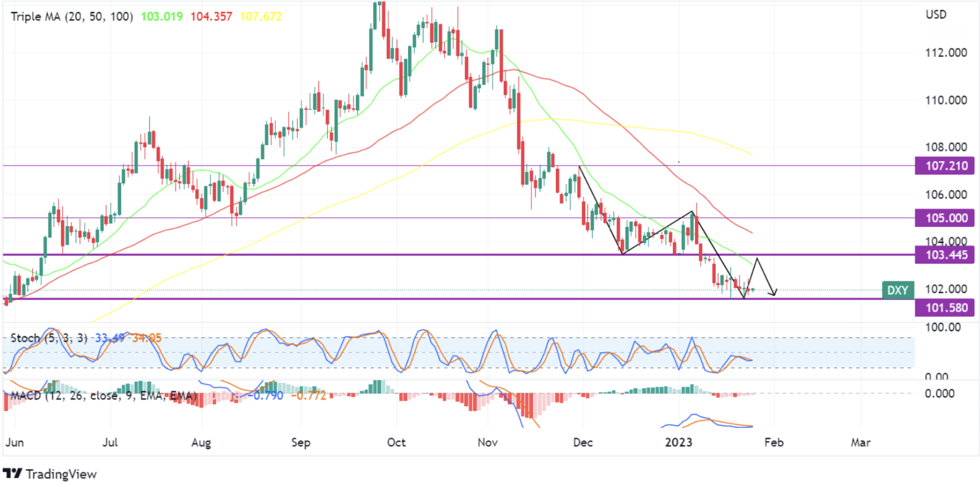The image size is (980, 487).
Task: Click the yellow MA value 107.672
Action: [261, 16]
